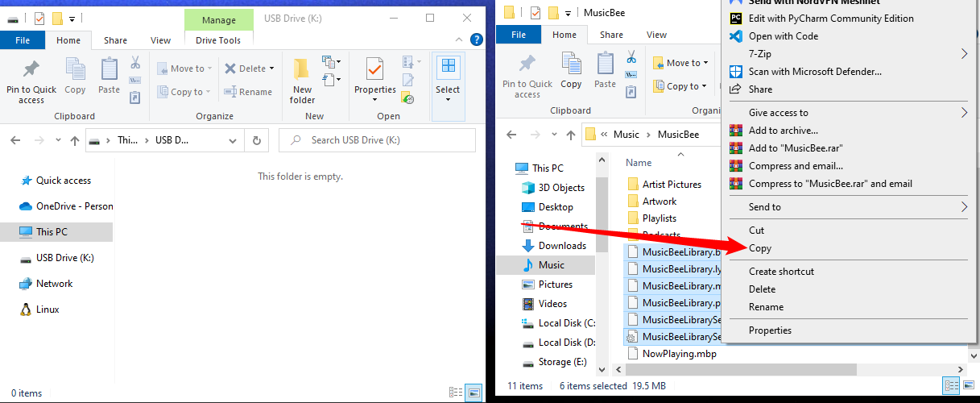Open the Drive Tools tab
Image resolution: width=980 pixels, height=403 pixels.
219,40
